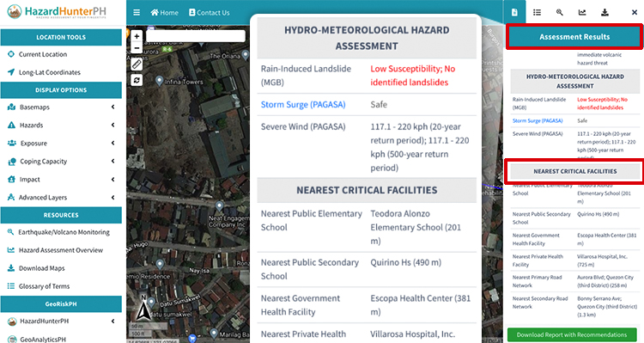Expand the Advanced Layers option

[61, 198]
